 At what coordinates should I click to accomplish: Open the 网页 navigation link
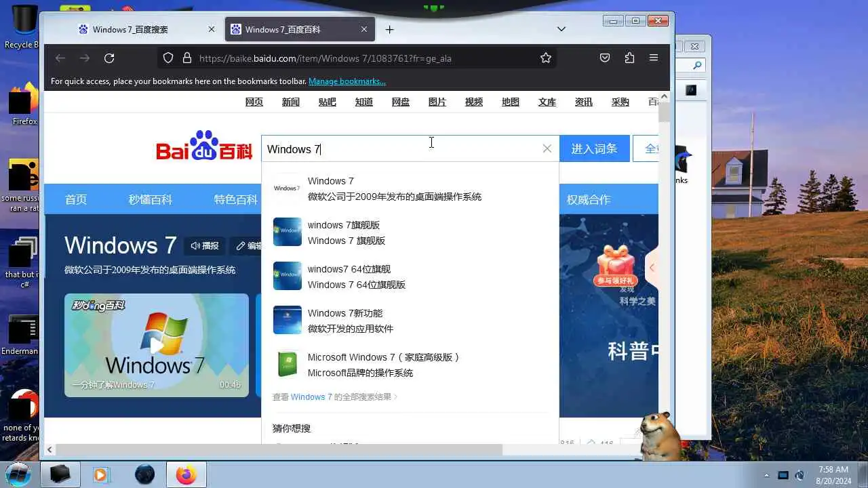254,102
